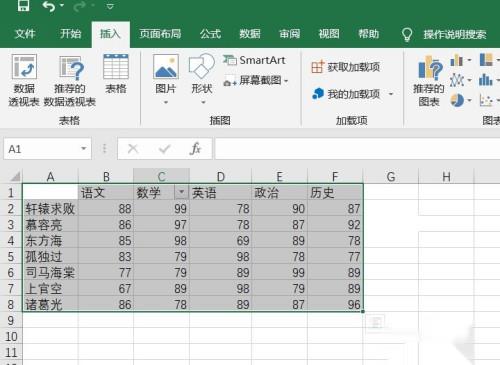
Task: Click inside the formula bar input
Action: pyautogui.click(x=357, y=149)
